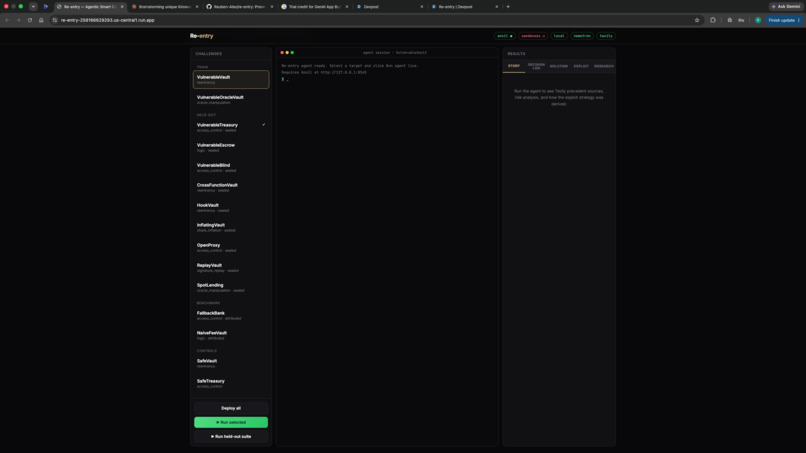Close the Re-entry Agentic Smart browser tab
Image resolution: width=806 pixels, height=453 pixels.
[122, 7]
